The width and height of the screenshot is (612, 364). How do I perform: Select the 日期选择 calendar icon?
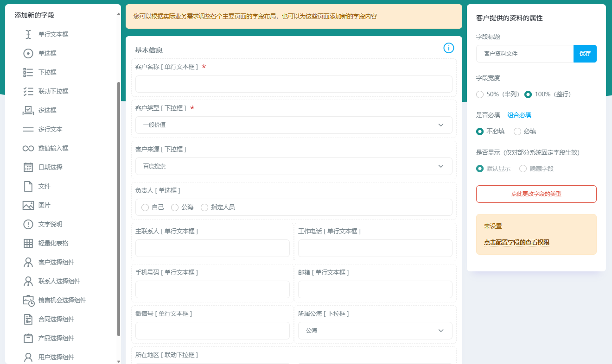click(28, 167)
